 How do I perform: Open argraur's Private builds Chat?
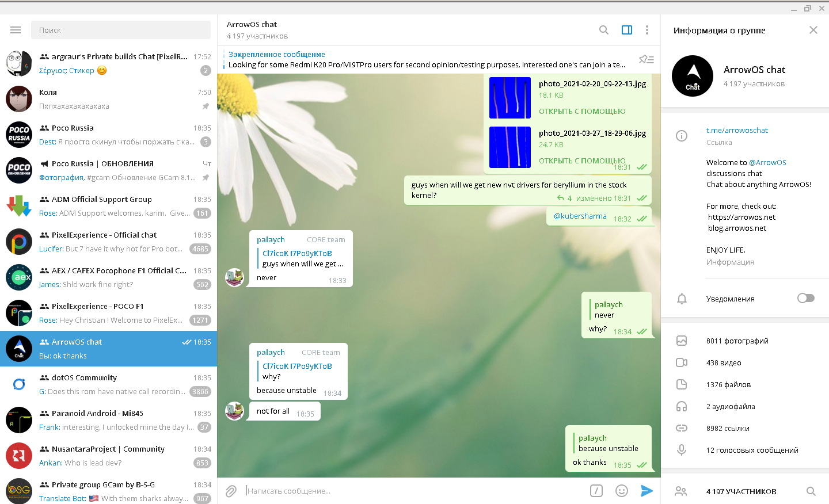(108, 63)
